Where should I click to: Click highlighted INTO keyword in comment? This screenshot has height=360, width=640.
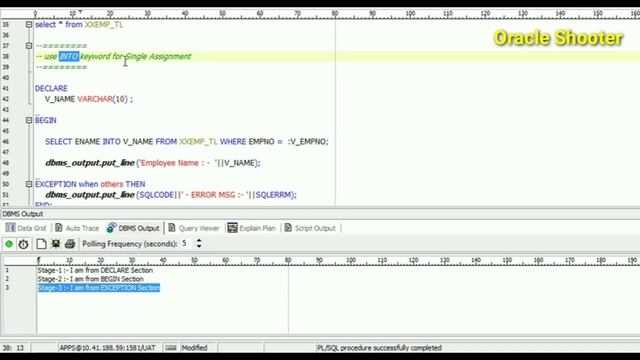[69, 56]
